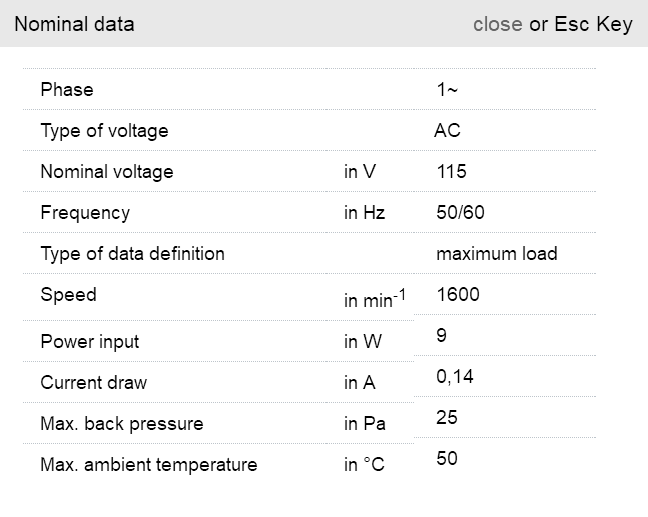Select the maximum load value

coord(496,254)
